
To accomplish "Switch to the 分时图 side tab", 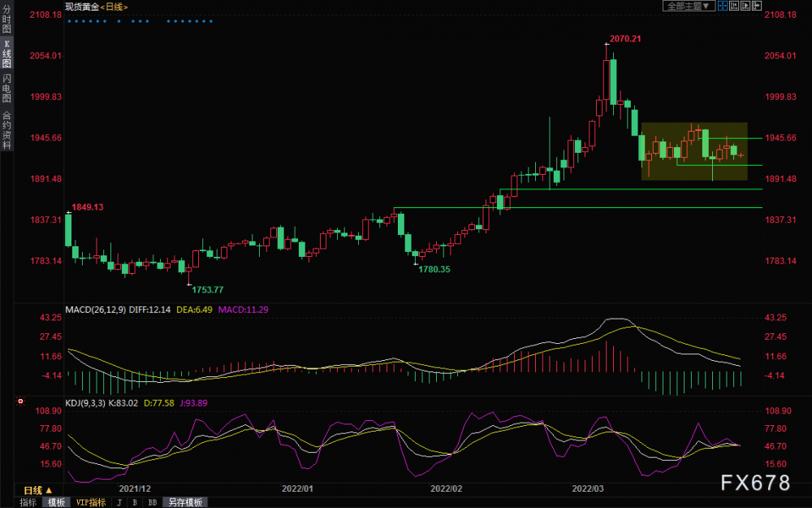I will tap(6, 19).
